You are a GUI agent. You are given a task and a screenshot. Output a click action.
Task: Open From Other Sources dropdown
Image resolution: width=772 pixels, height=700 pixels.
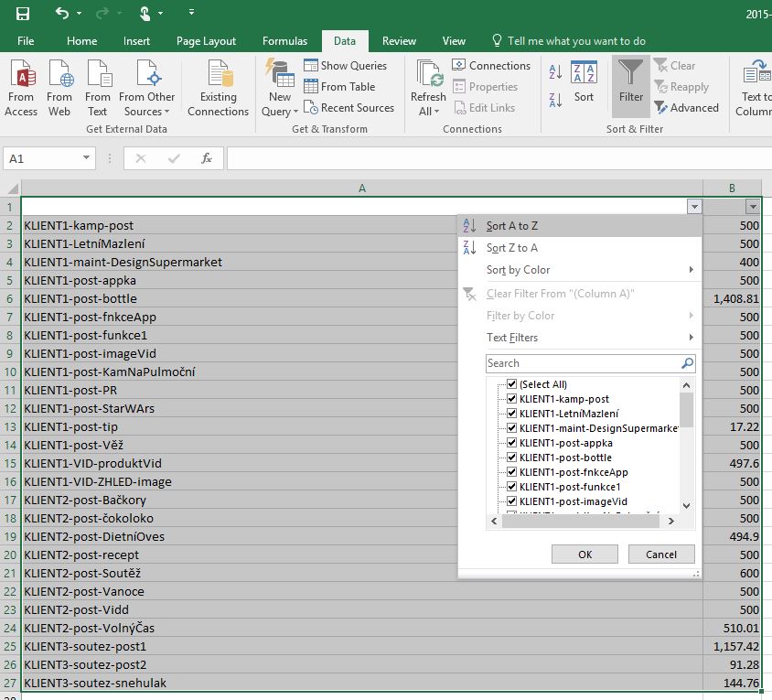(x=146, y=89)
